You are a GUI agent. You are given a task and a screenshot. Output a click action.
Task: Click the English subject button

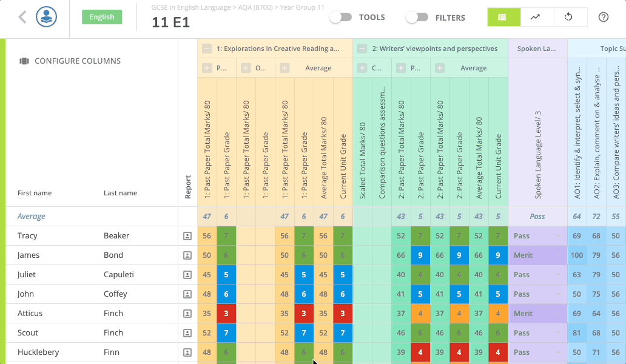(102, 17)
